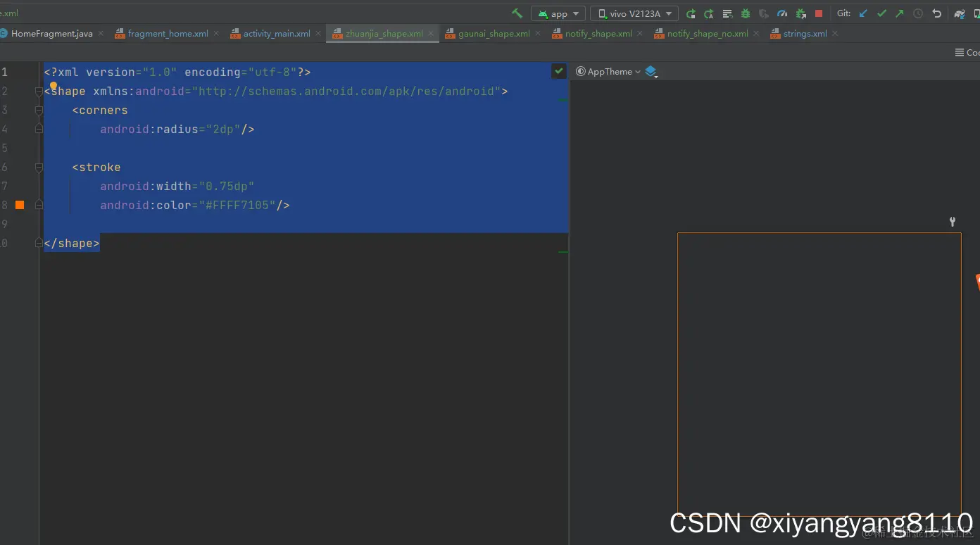Switch editor to Code view mode
The width and height of the screenshot is (980, 545).
pyautogui.click(x=967, y=53)
